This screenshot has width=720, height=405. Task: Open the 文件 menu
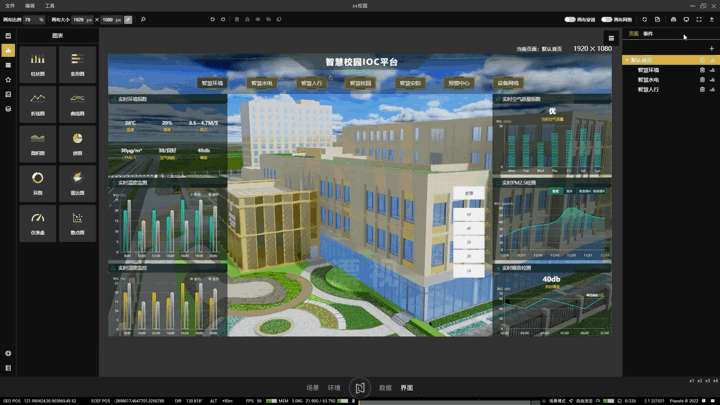pyautogui.click(x=10, y=6)
